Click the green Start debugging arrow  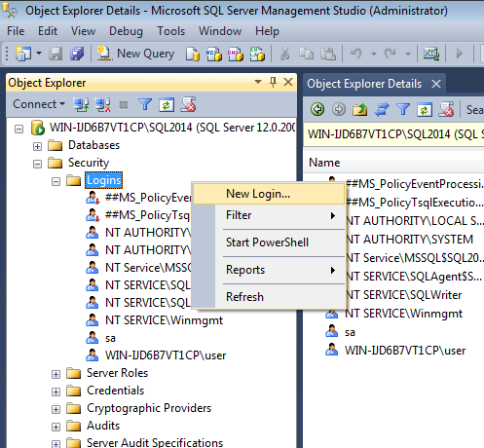point(460,54)
